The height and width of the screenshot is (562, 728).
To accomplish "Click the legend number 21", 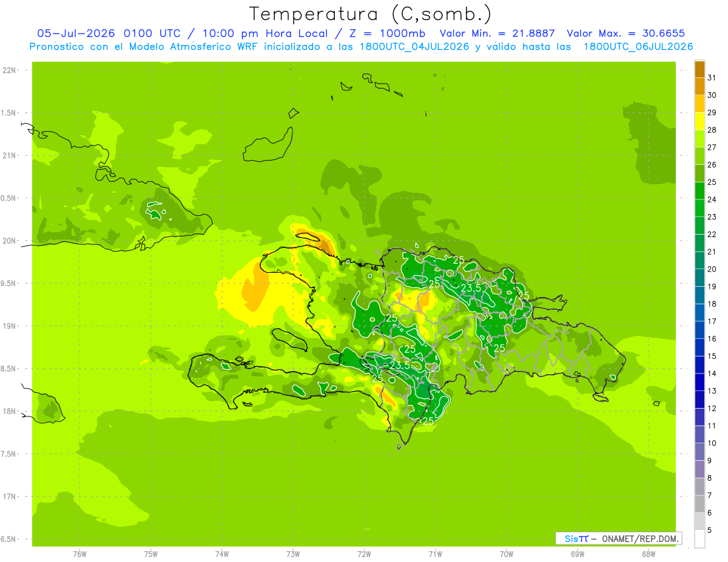I will pyautogui.click(x=712, y=252).
